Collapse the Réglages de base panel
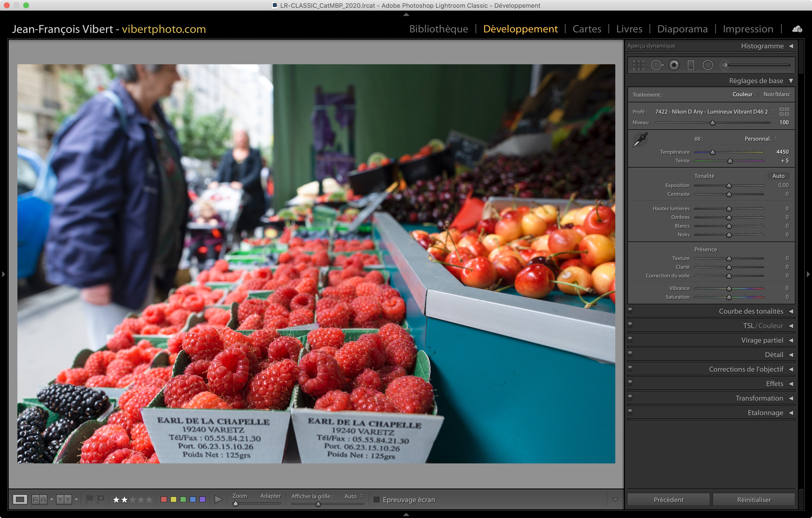The height and width of the screenshot is (518, 812). (791, 81)
